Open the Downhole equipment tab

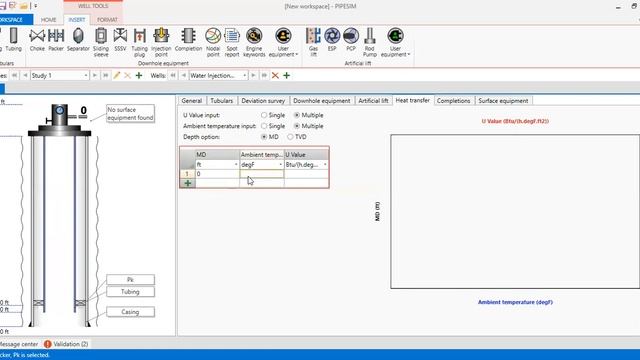[x=322, y=101]
